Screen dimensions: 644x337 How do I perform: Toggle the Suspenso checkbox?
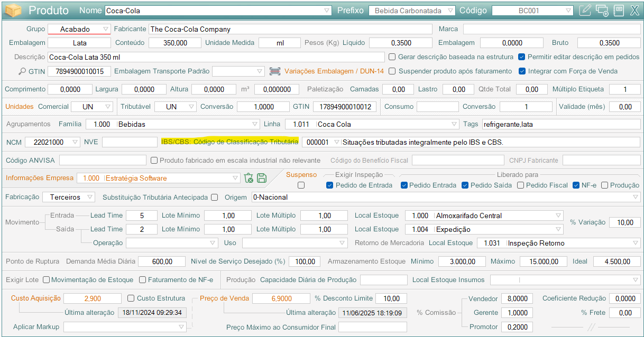tap(301, 185)
